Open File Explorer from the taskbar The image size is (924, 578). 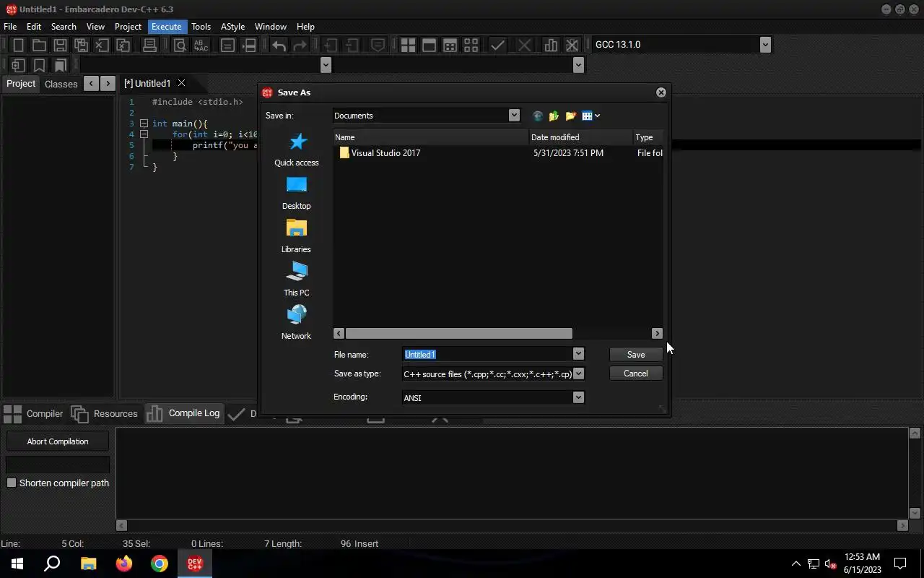88,564
